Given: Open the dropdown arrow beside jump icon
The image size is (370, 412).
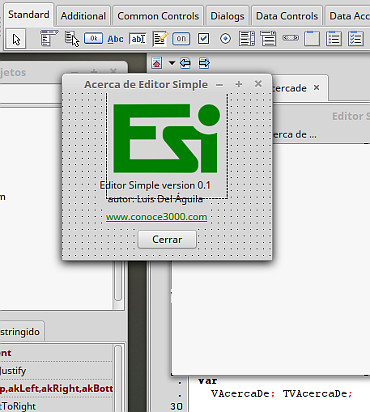Looking at the screenshot, I should (172, 63).
